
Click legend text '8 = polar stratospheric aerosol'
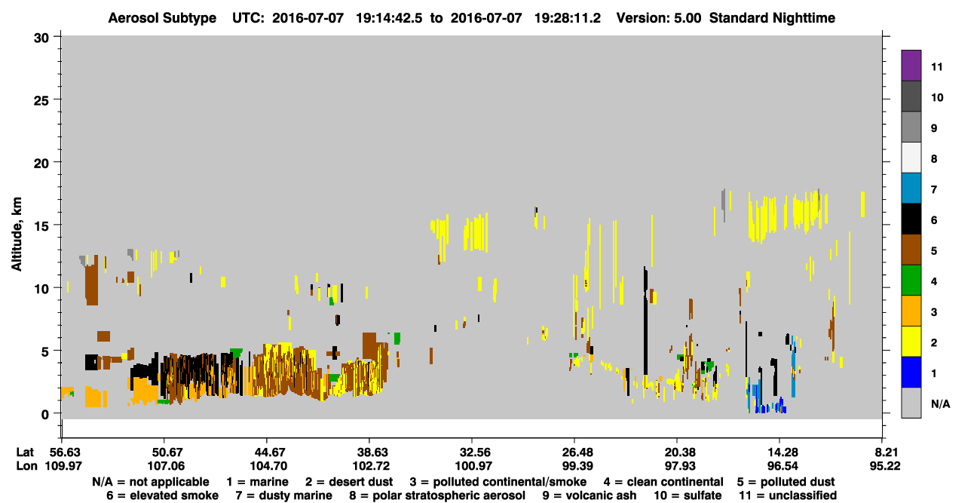pos(437,495)
